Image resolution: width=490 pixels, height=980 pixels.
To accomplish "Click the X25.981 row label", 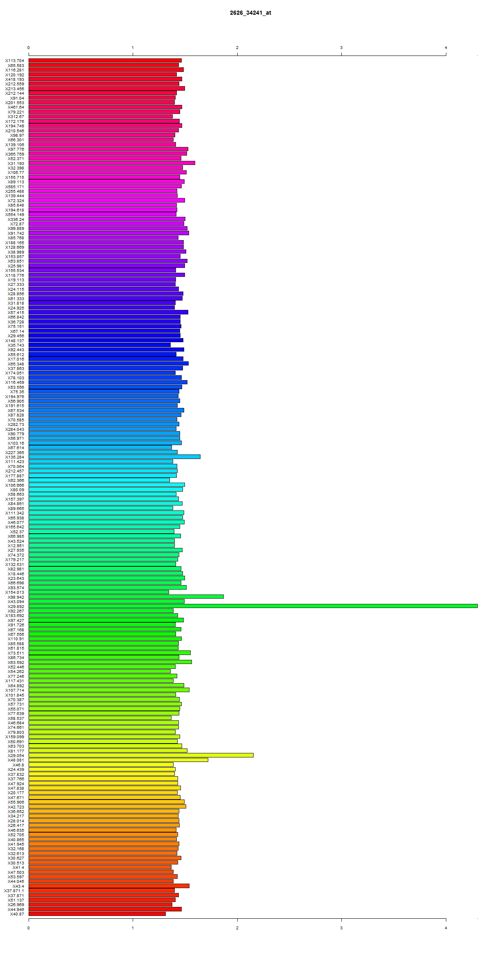I will pos(16,266).
